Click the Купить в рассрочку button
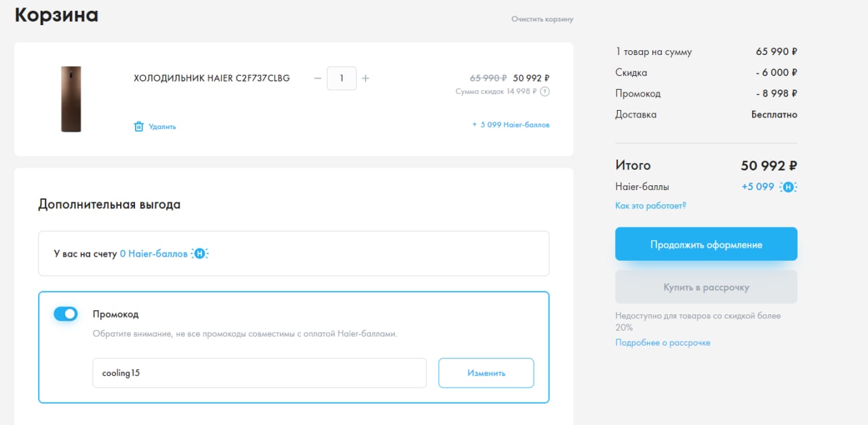The width and height of the screenshot is (868, 425). 706,287
